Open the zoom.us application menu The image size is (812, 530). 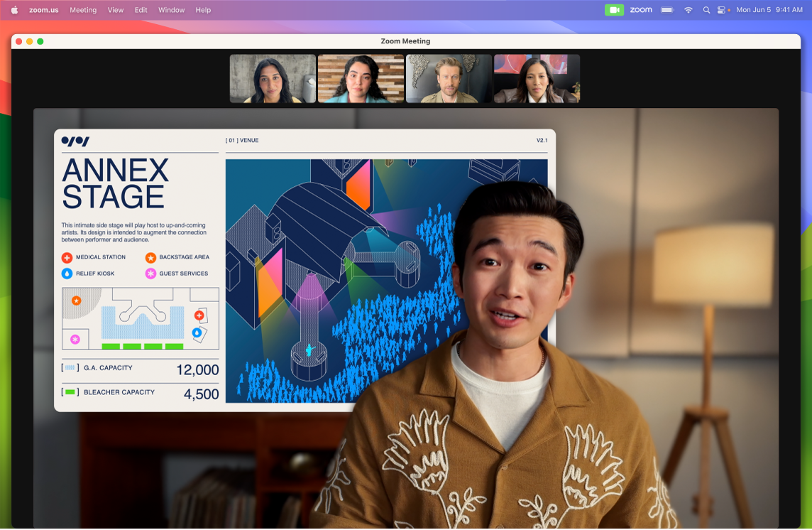tap(43, 9)
